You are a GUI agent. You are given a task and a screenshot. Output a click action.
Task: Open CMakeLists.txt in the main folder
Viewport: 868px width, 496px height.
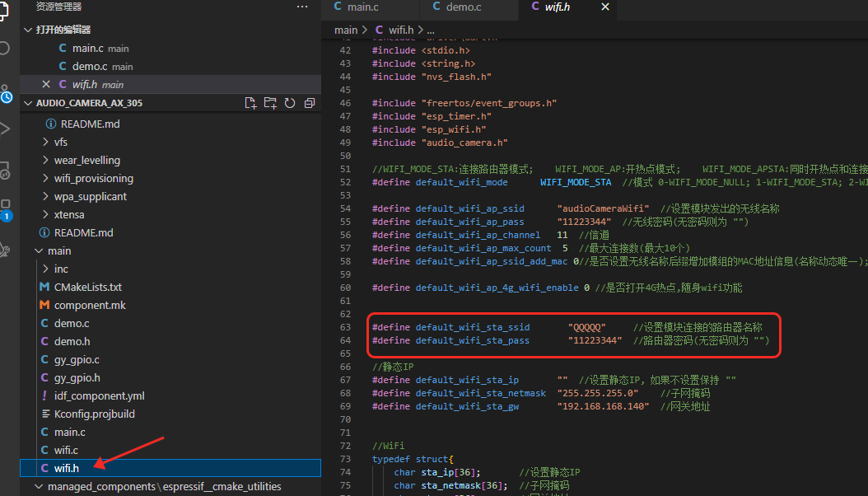(170, 288)
